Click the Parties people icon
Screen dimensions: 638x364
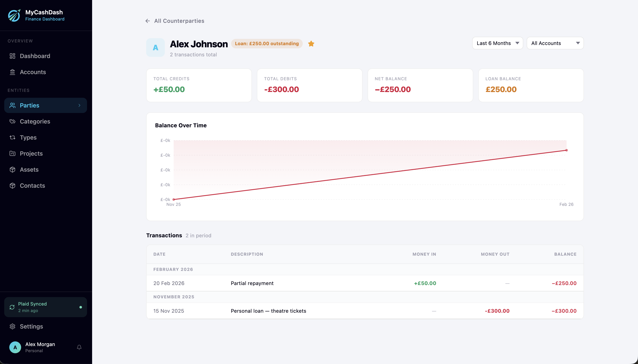(13, 105)
